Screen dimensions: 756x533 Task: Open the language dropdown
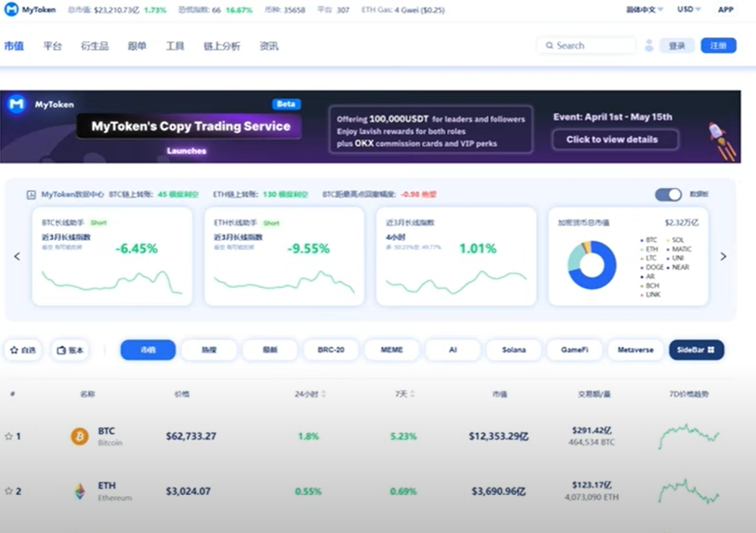coord(645,9)
